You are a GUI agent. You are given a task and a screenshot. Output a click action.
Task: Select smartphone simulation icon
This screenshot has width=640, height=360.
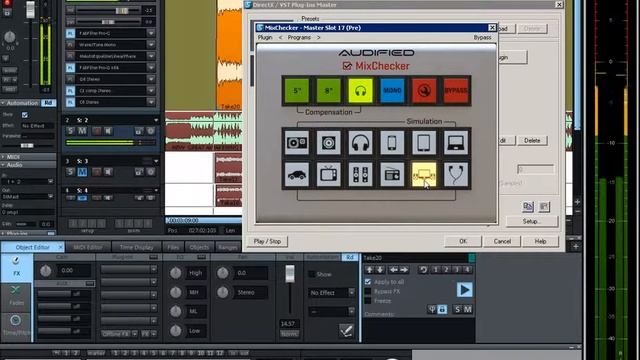(x=392, y=142)
